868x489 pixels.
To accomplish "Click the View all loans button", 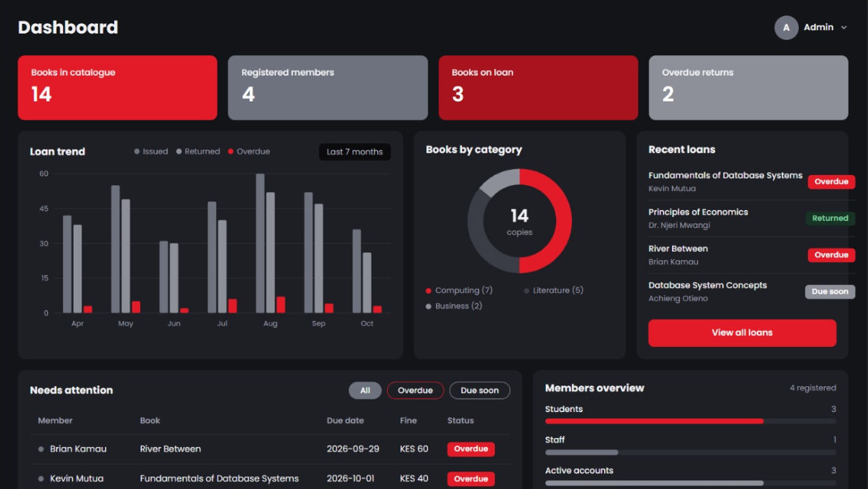I will (742, 333).
